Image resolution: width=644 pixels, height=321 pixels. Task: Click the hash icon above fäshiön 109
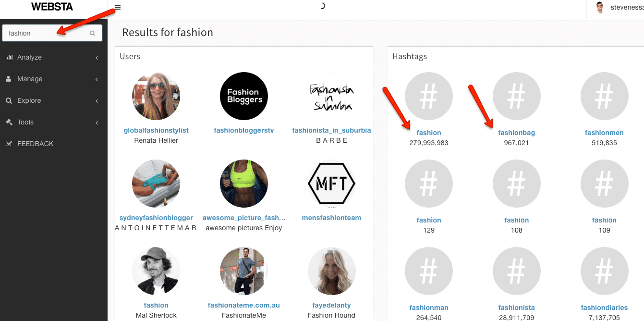pos(604,184)
